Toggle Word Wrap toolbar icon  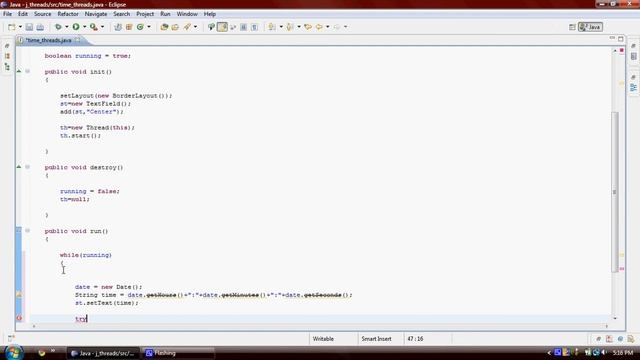pyautogui.click(x=233, y=27)
